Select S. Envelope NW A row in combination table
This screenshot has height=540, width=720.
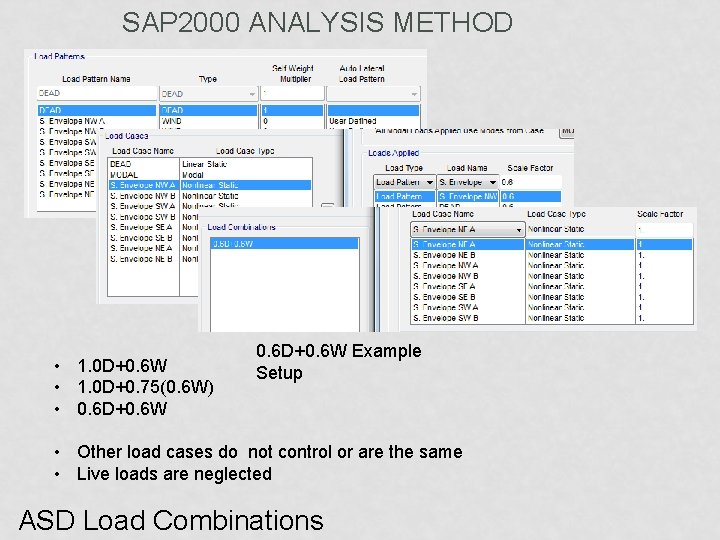pyautogui.click(x=551, y=265)
